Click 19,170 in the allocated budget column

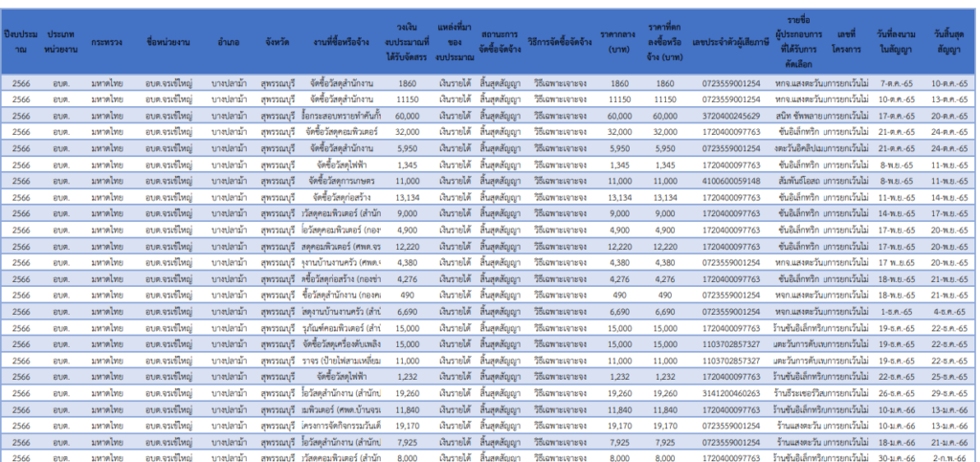click(x=407, y=426)
